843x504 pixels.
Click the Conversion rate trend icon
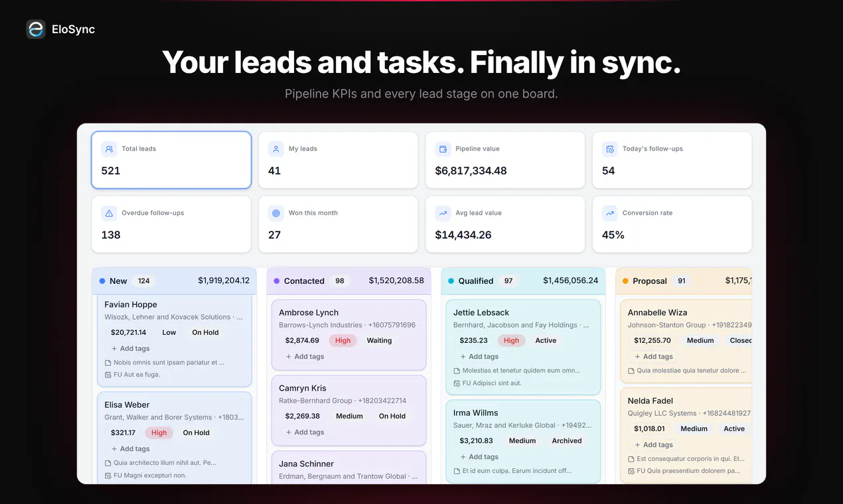coord(610,214)
